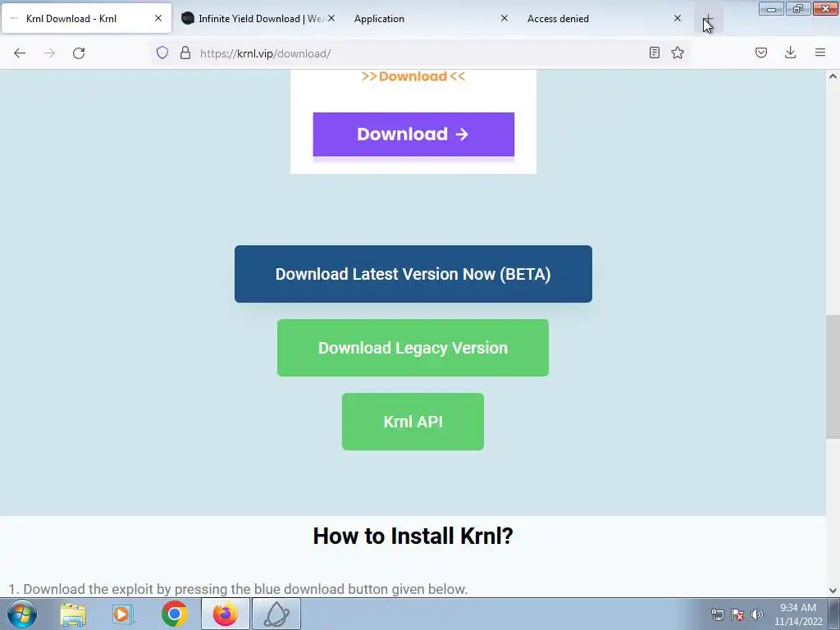Open the Windows Start menu
The image size is (840, 630).
(22, 614)
